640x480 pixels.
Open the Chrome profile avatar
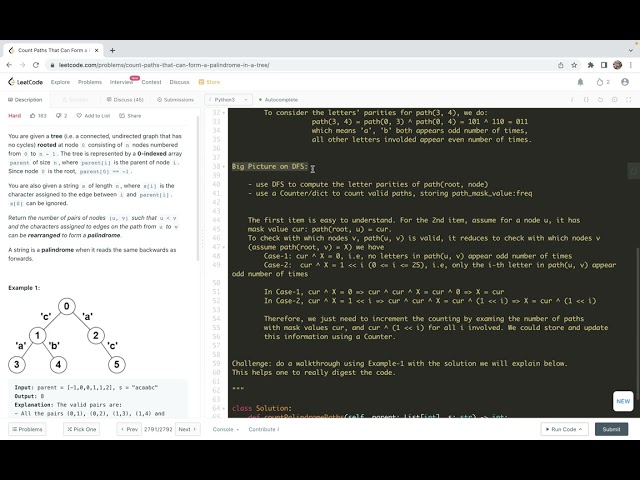(618, 65)
